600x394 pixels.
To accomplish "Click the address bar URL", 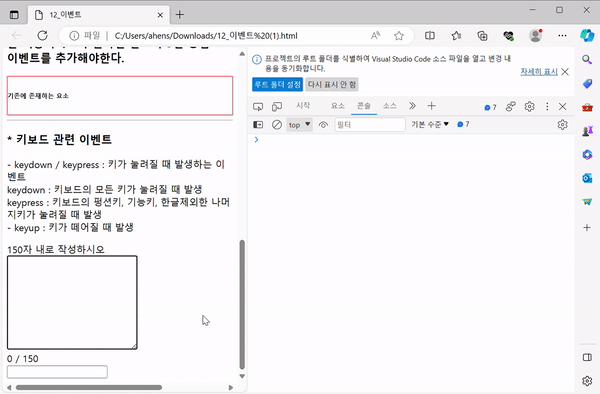I will 206,36.
